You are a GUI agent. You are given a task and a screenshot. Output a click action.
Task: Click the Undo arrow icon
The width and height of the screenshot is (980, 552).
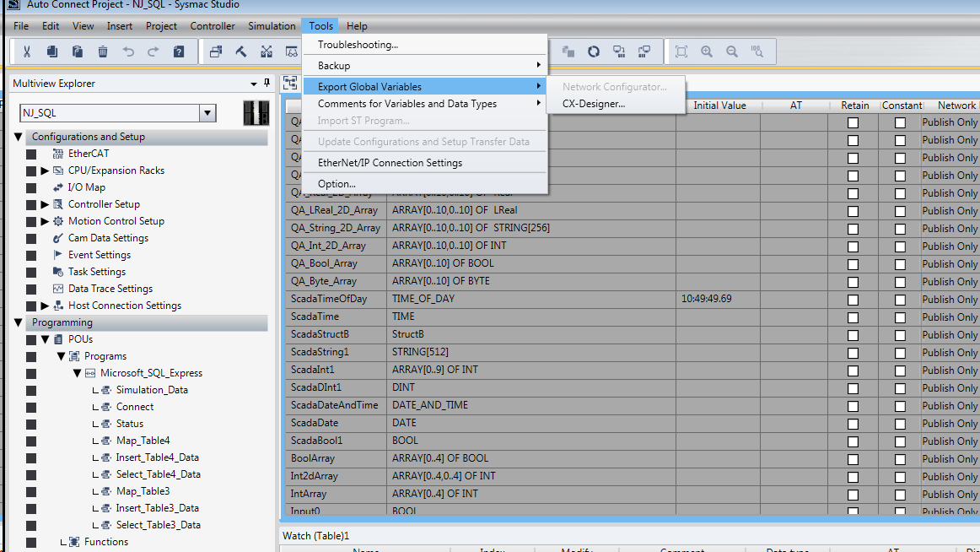pos(128,51)
